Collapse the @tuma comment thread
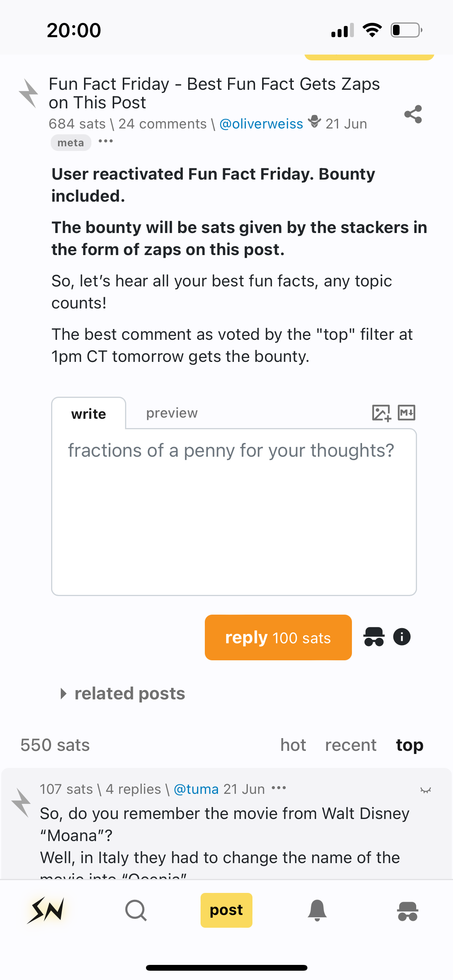453x980 pixels. 426,790
